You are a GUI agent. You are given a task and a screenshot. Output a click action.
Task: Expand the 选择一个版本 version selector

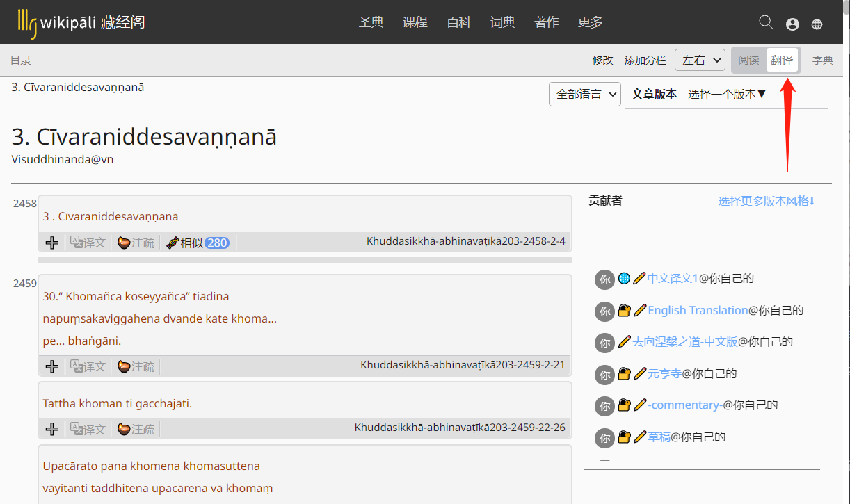pos(727,94)
